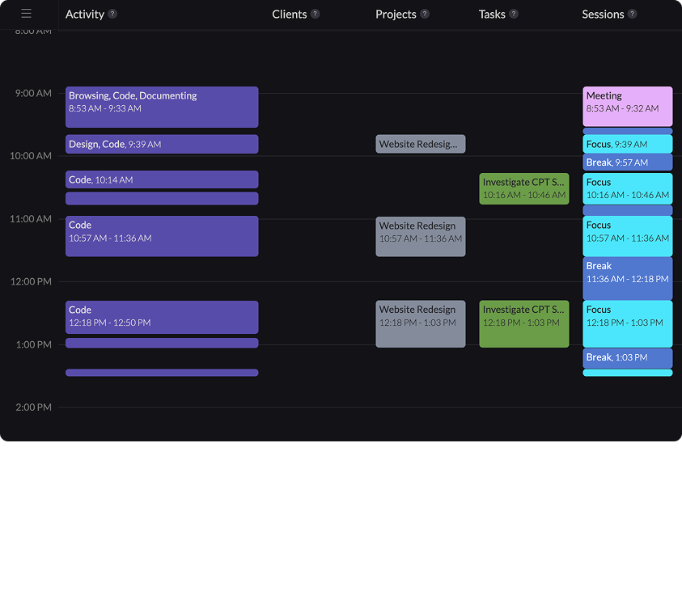Click the 1:00 PM time label
682x616 pixels.
click(x=33, y=344)
